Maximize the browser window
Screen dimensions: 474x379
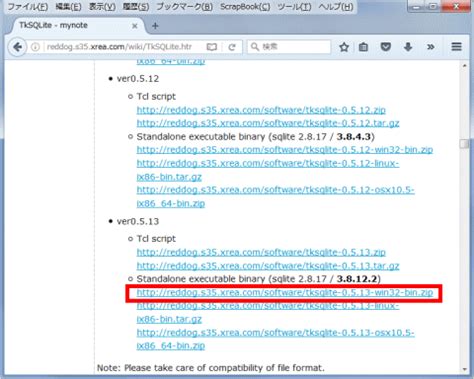click(433, 6)
